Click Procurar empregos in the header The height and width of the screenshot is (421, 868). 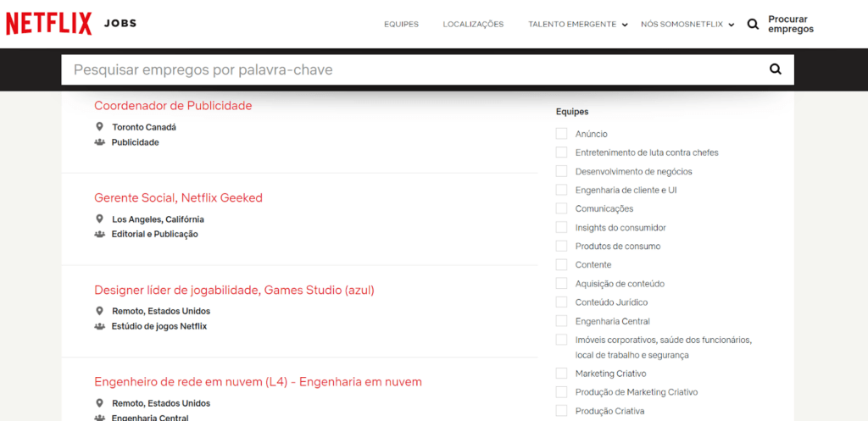coord(791,25)
